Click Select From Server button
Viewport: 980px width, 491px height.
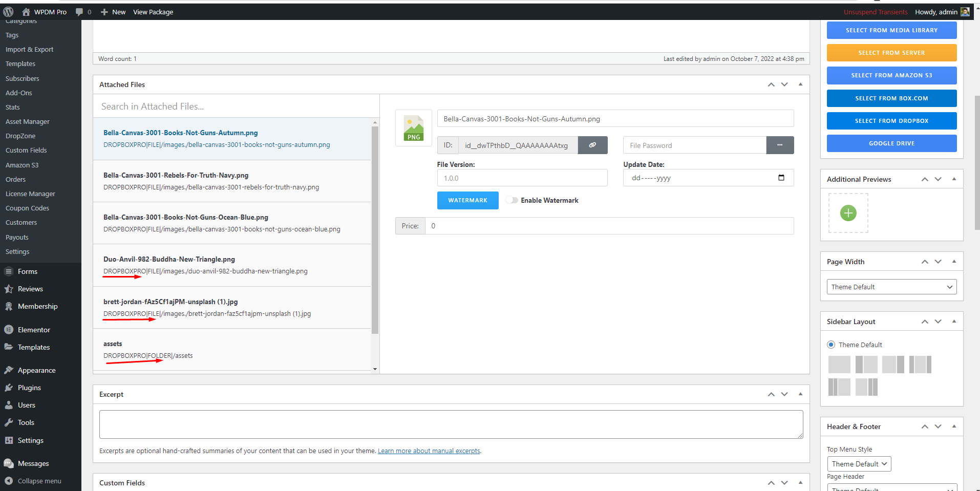(x=891, y=53)
